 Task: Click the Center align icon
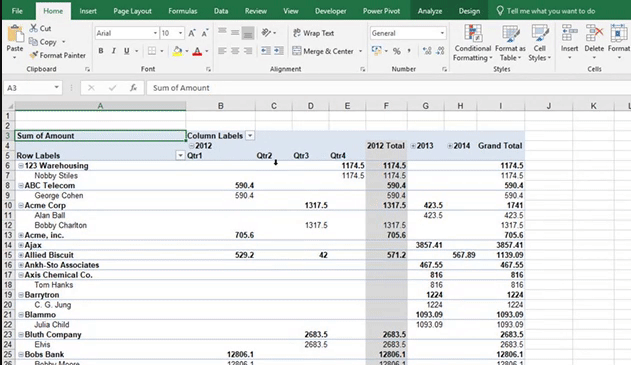(x=235, y=51)
